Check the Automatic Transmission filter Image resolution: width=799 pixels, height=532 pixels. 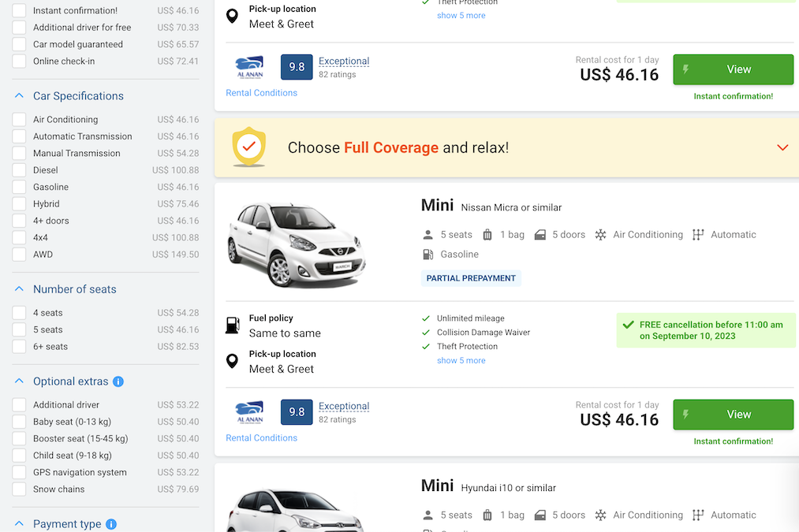[19, 136]
